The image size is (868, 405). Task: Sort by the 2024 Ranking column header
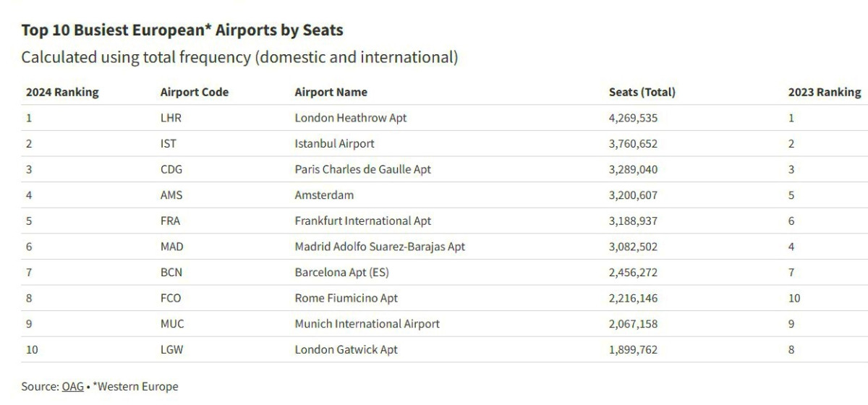pos(62,92)
